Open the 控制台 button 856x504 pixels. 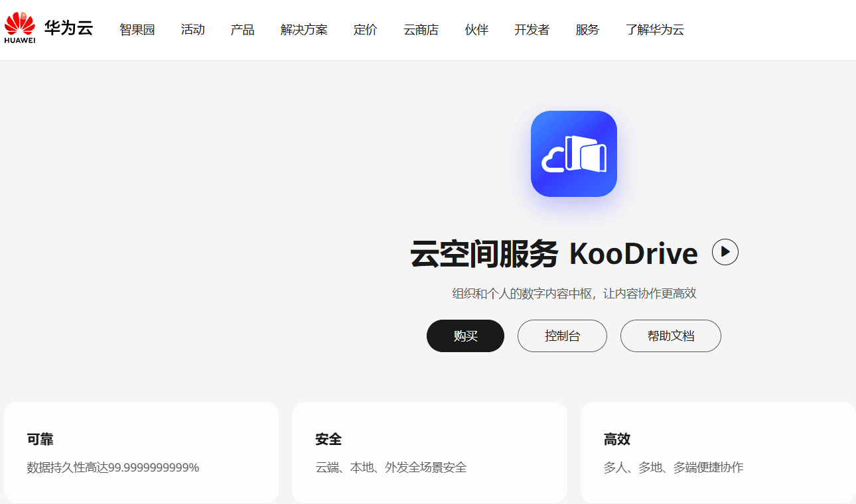[x=563, y=336]
